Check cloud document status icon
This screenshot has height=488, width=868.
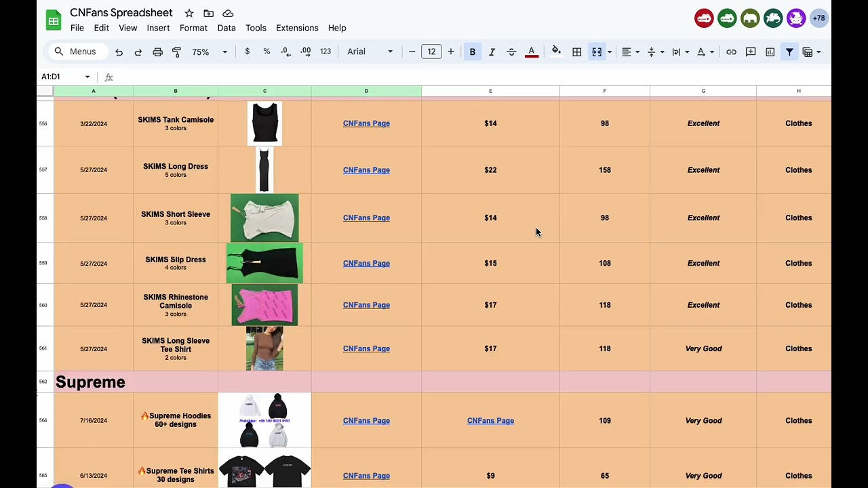tap(229, 13)
